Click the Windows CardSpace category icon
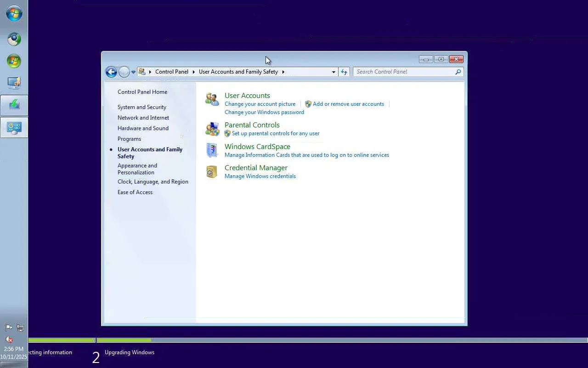 212,150
